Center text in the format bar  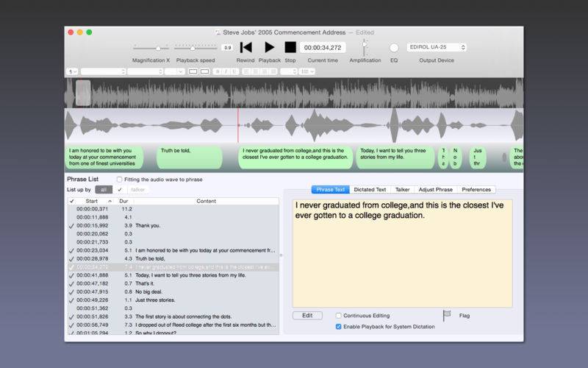[255, 71]
